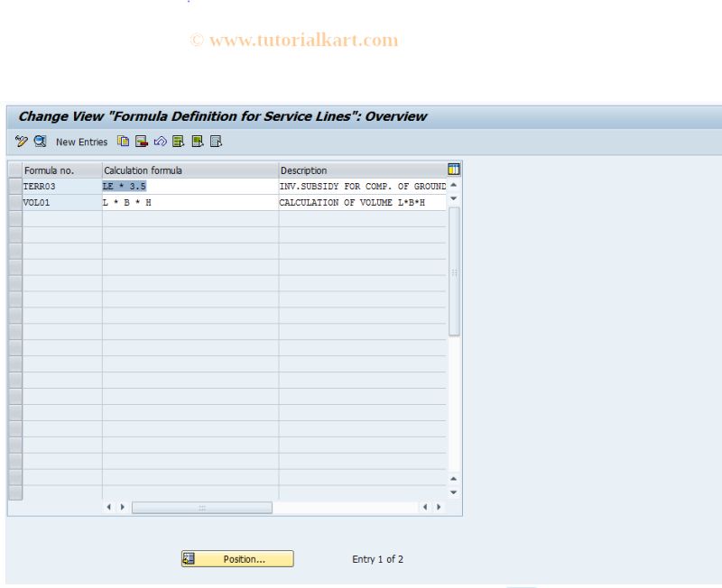Image resolution: width=722 pixels, height=588 pixels.
Task: Select the TERR03 formula row selector
Action: (x=14, y=186)
